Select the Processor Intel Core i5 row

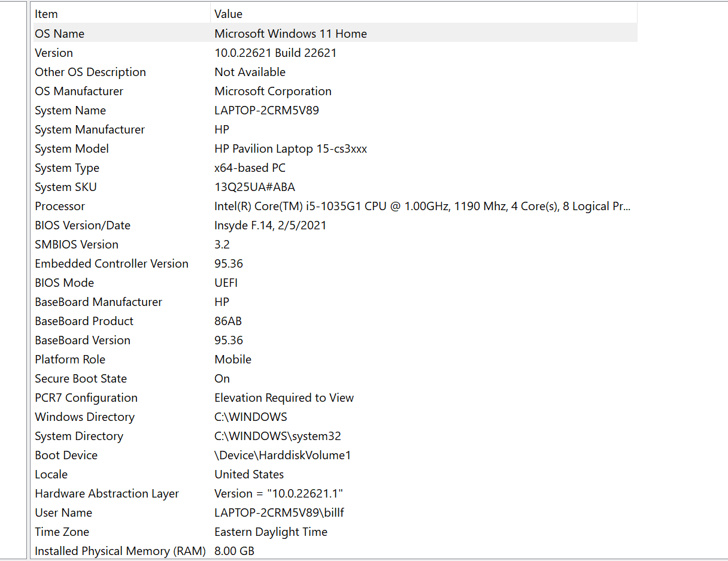tap(180, 206)
